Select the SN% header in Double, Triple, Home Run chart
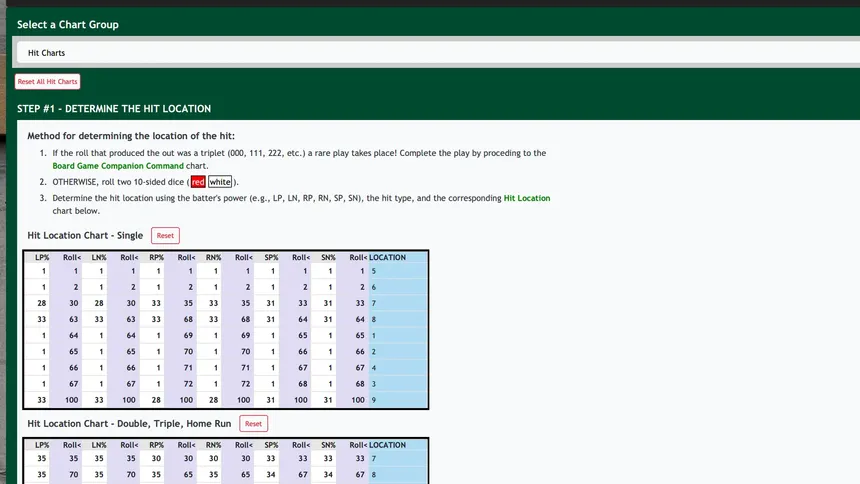This screenshot has height=484, width=860. coord(328,445)
